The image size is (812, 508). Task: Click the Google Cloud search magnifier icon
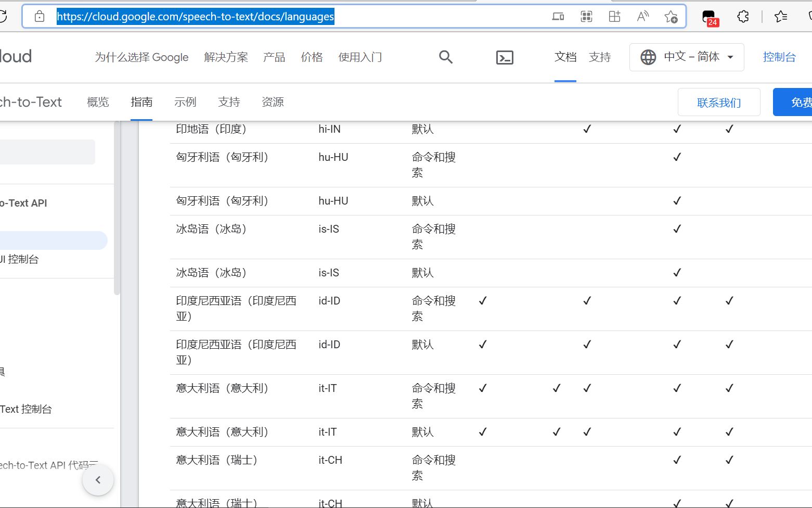pyautogui.click(x=446, y=57)
